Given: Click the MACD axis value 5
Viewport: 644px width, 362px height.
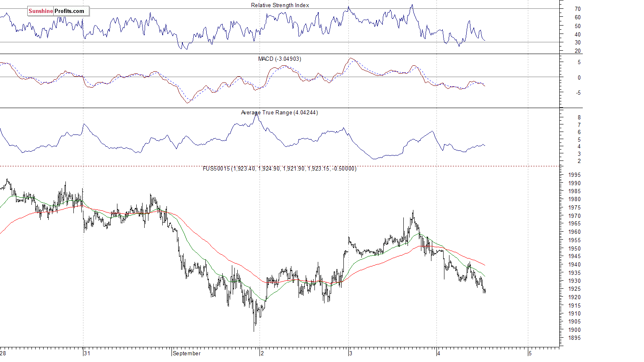Looking at the screenshot, I should click(x=579, y=62).
